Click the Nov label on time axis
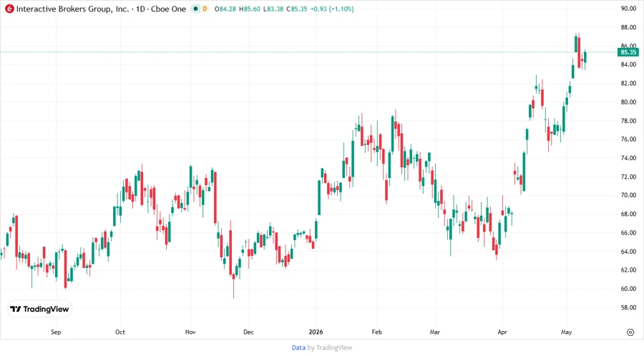The image size is (644, 356). (x=190, y=332)
